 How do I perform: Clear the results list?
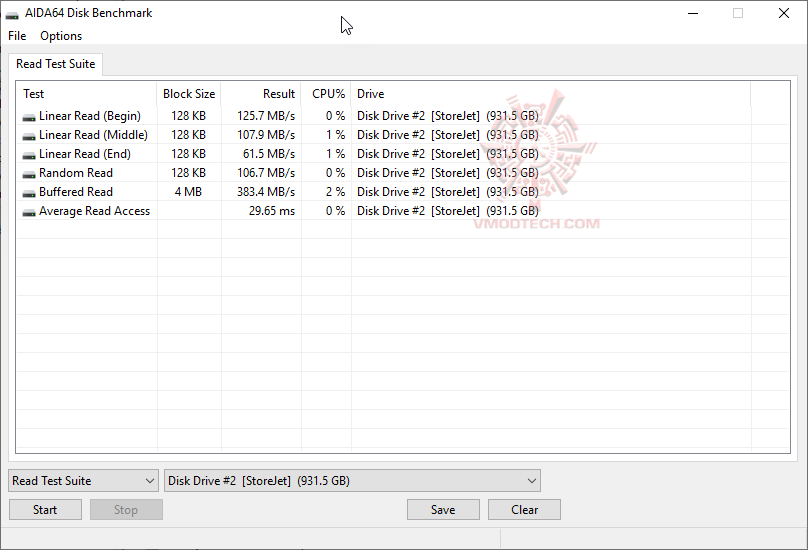pos(525,510)
